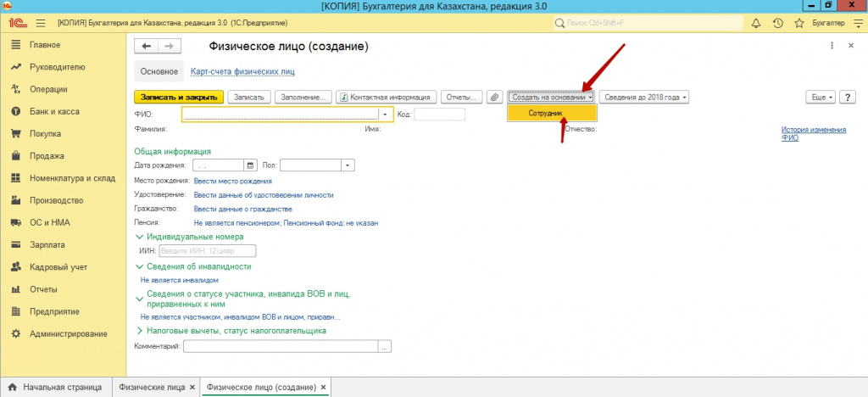
Task: Close Физические лица bottom tab
Action: point(192,387)
